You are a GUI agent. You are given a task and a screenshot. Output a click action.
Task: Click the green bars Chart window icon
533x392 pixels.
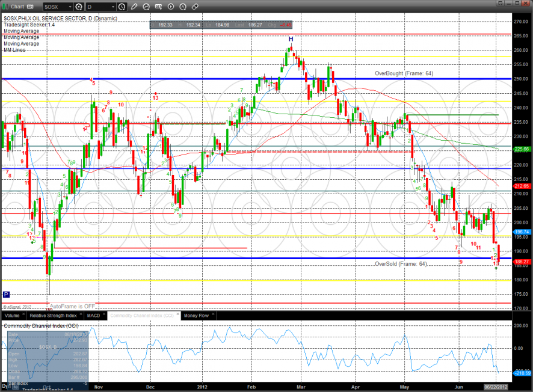tap(5, 7)
